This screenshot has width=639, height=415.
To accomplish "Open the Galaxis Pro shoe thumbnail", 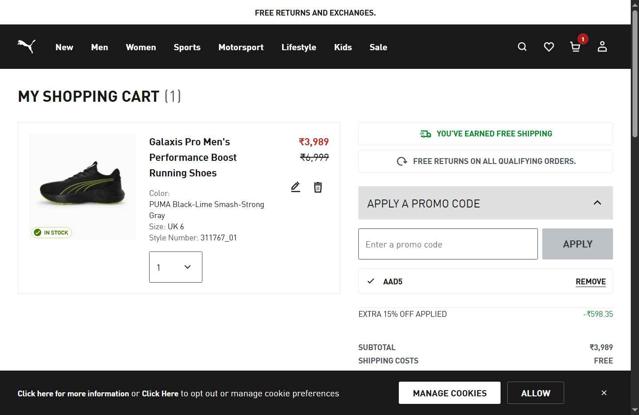I will (82, 185).
